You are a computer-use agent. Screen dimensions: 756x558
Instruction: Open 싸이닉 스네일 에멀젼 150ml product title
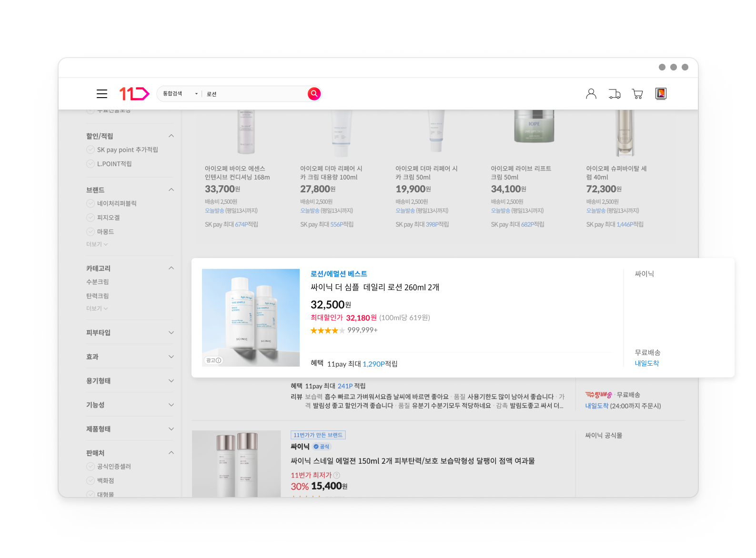[413, 461]
